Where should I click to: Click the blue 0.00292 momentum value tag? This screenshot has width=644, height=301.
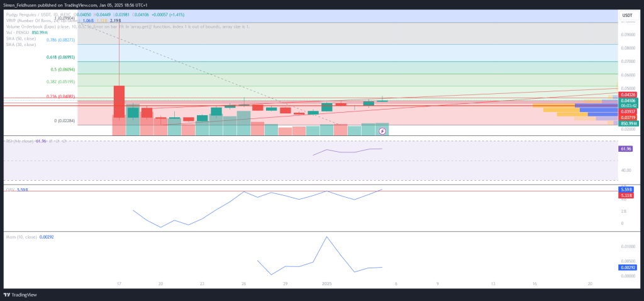click(x=628, y=267)
